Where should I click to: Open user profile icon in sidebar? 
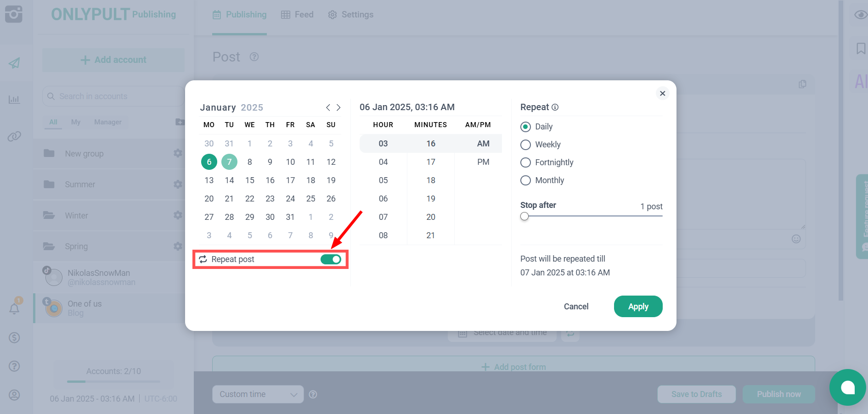click(x=14, y=395)
